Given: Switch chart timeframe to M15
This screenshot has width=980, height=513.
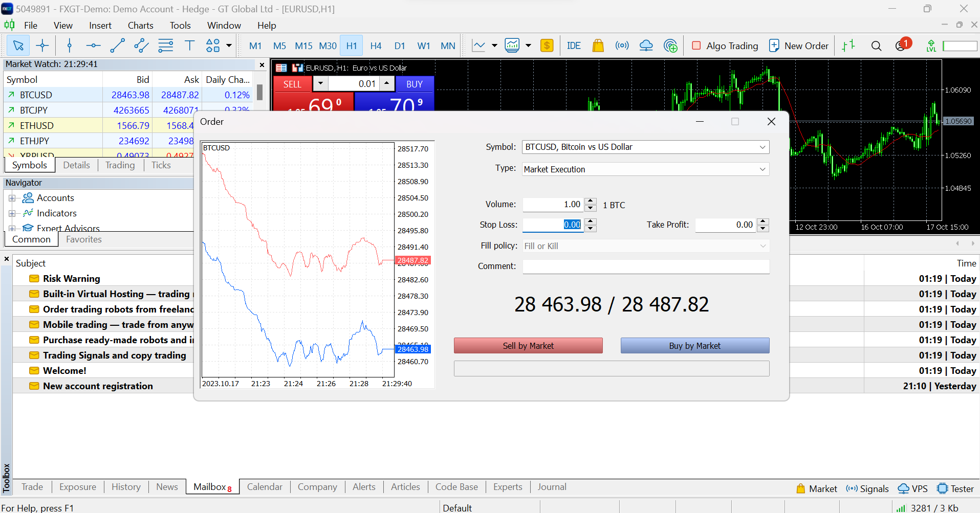Looking at the screenshot, I should point(303,46).
